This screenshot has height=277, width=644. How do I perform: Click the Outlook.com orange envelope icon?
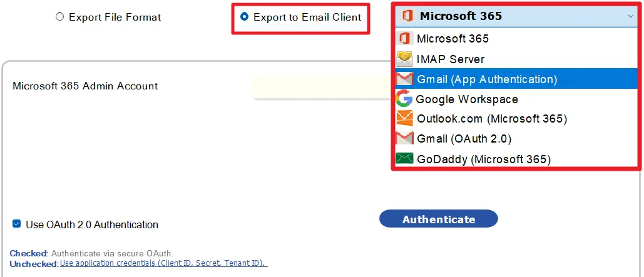(x=404, y=119)
